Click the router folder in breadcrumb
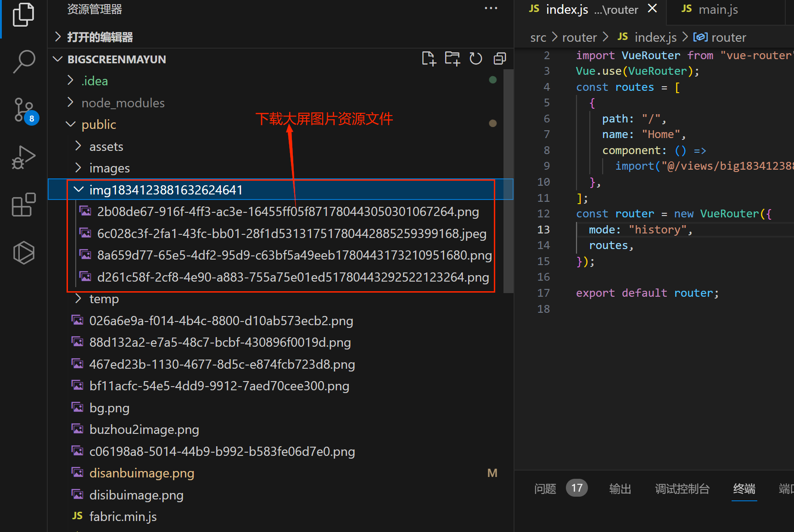Screen dimensions: 794x532 pyautogui.click(x=579, y=37)
